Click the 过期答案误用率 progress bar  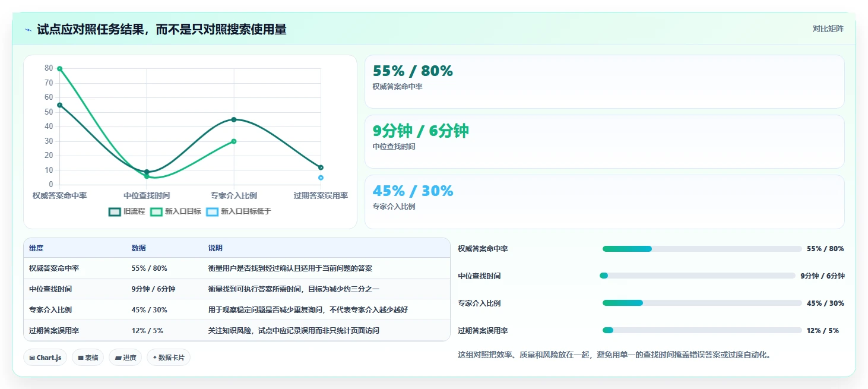click(x=702, y=330)
